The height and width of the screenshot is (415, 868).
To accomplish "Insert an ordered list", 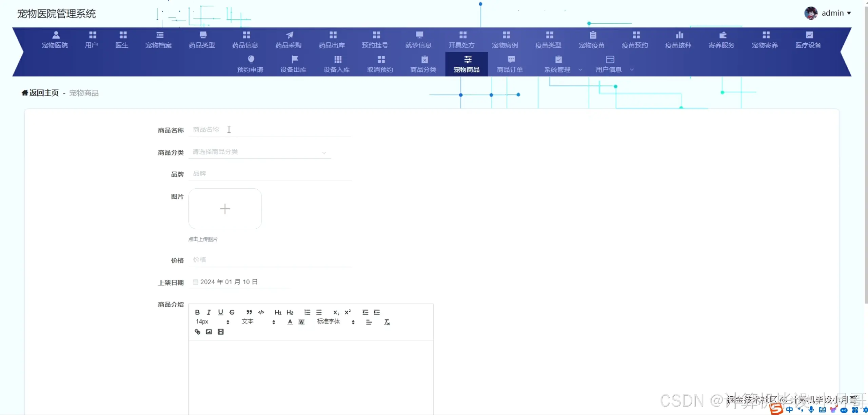I will pyautogui.click(x=307, y=312).
